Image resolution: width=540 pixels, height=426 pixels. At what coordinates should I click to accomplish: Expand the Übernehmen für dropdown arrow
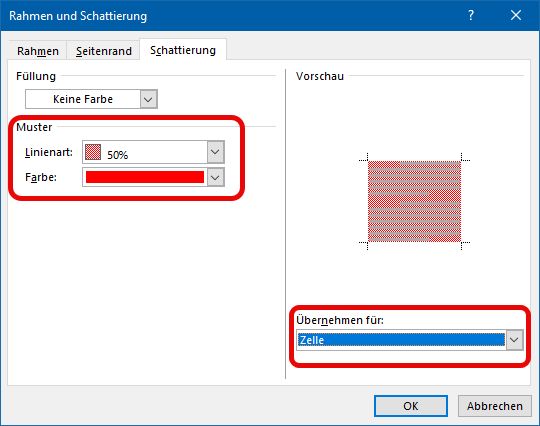point(514,340)
